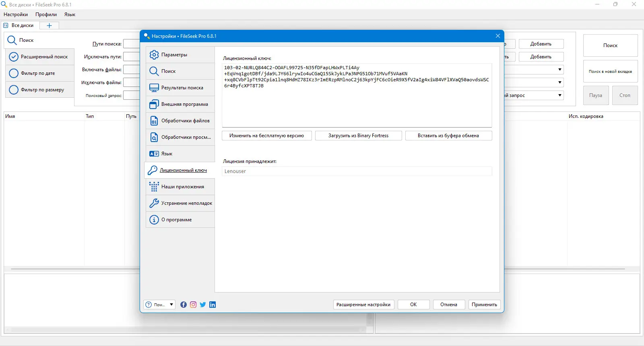Open the Instagram link icon
Viewport: 644px width, 346px height.
[193, 305]
